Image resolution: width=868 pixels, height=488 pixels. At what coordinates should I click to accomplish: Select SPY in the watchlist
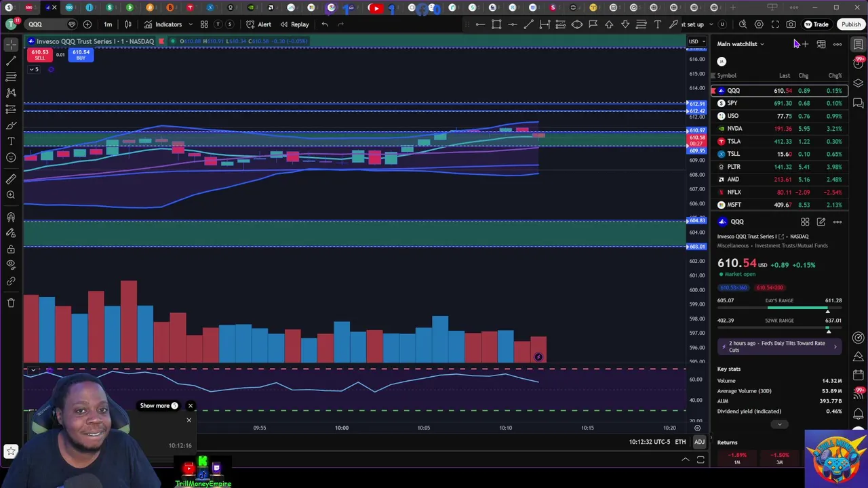pos(779,103)
